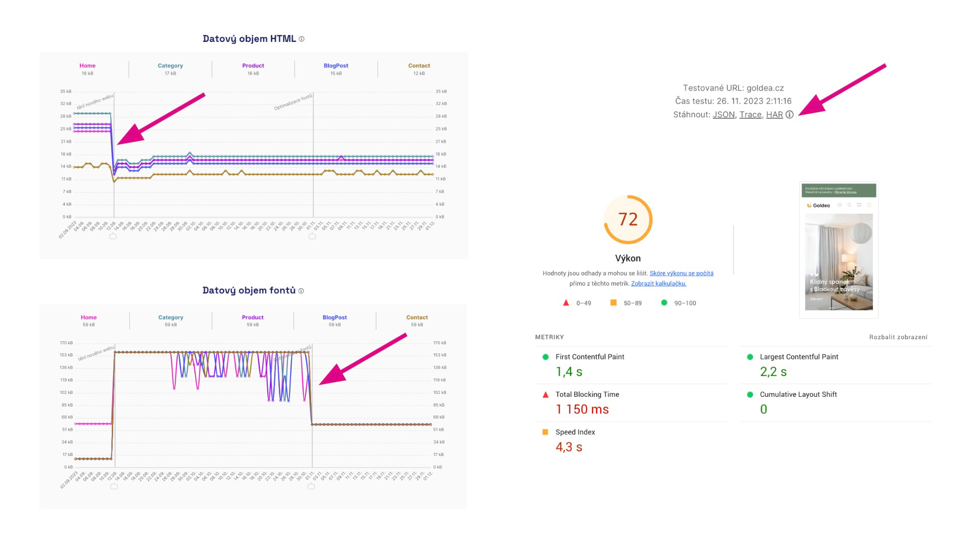Toggle Category series in HTML chart legend
980x549 pixels.
click(170, 66)
